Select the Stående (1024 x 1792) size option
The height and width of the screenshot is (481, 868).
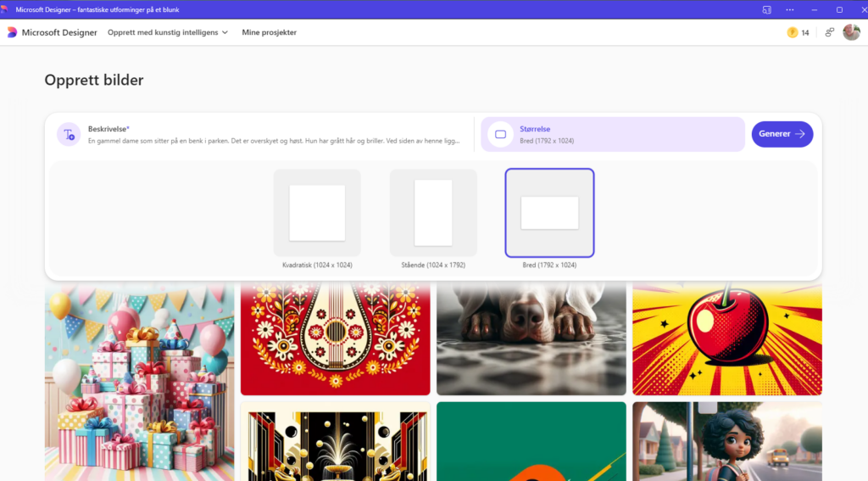click(x=433, y=213)
